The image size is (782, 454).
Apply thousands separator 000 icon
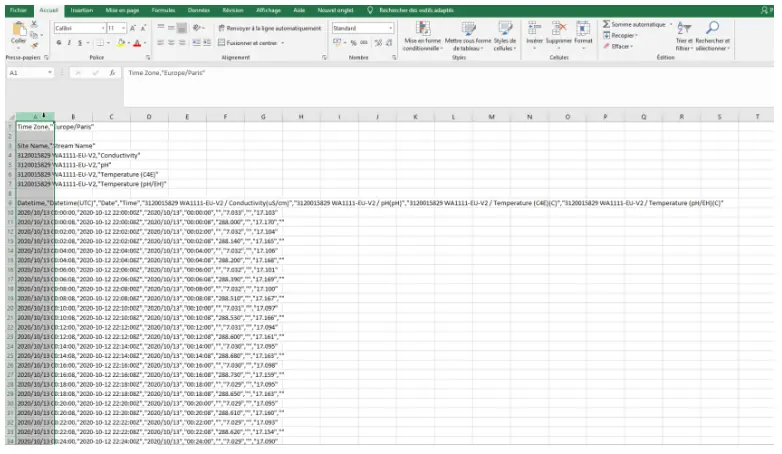(x=364, y=43)
